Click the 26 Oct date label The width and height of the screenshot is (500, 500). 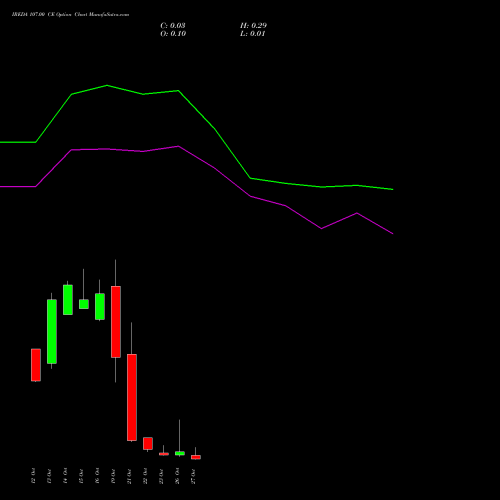pyautogui.click(x=177, y=476)
